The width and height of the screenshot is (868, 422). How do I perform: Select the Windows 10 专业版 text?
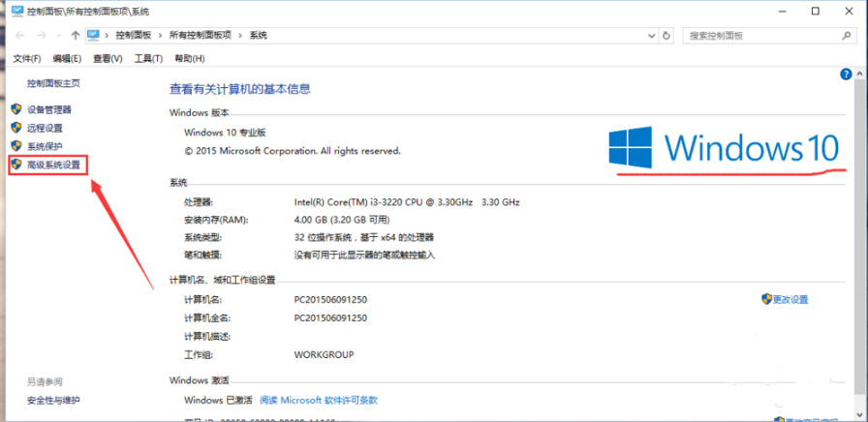[226, 133]
